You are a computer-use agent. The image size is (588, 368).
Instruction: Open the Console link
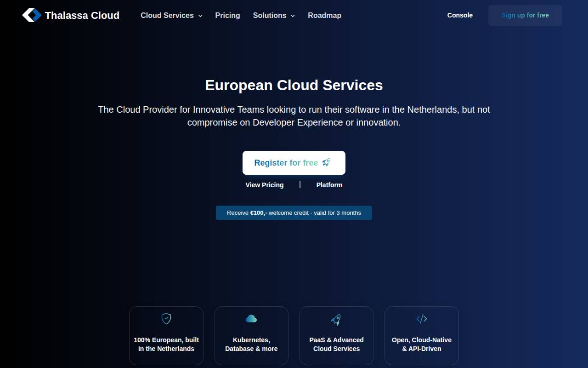click(460, 15)
